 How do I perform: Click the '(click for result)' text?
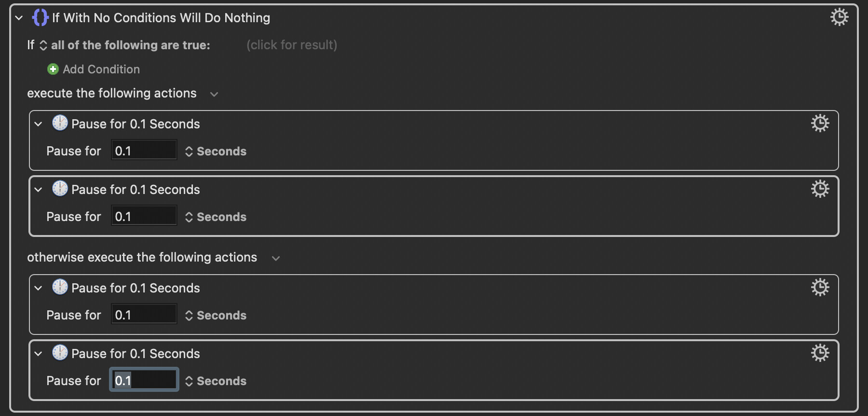(x=292, y=45)
